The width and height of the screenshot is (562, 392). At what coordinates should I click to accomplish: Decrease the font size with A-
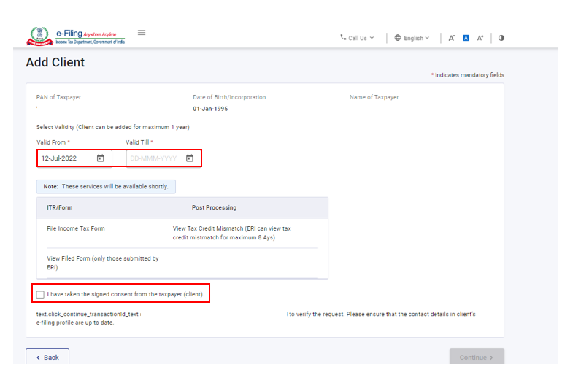452,38
